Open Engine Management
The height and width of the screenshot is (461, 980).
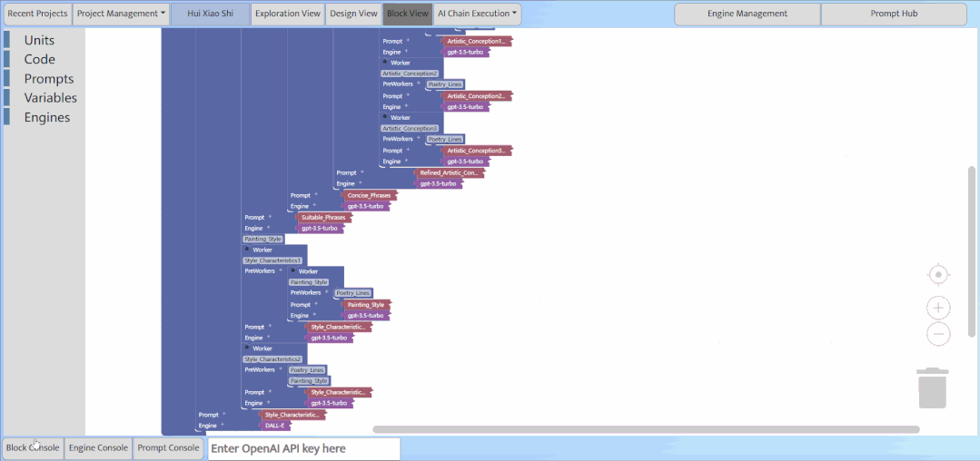click(x=747, y=13)
